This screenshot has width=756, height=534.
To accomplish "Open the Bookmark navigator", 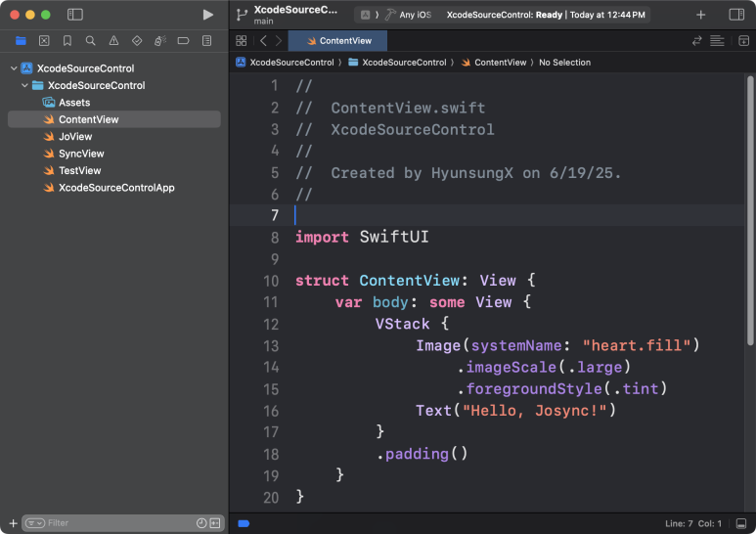I will tap(67, 41).
